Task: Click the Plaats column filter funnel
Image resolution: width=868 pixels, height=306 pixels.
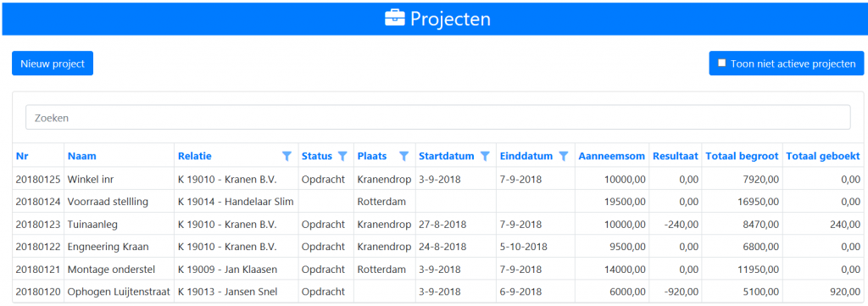Action: click(x=404, y=156)
